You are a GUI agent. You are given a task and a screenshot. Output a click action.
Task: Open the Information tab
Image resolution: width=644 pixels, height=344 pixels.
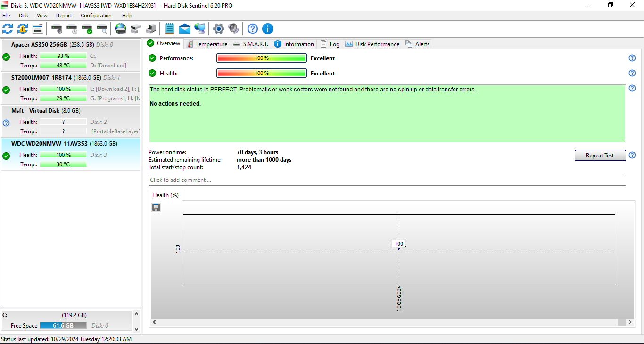click(294, 44)
